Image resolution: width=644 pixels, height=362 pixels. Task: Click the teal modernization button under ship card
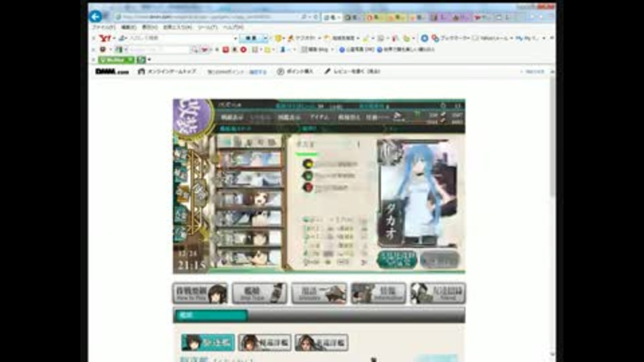396,259
